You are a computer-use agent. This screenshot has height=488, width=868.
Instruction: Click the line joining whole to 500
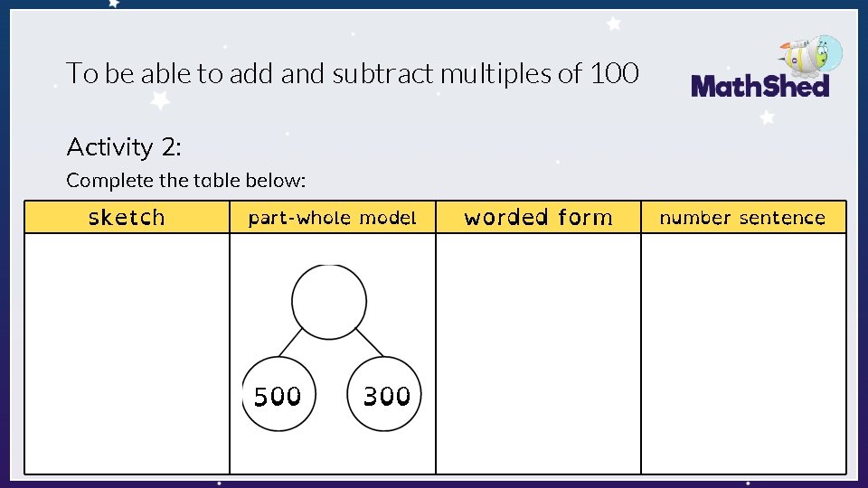(290, 343)
